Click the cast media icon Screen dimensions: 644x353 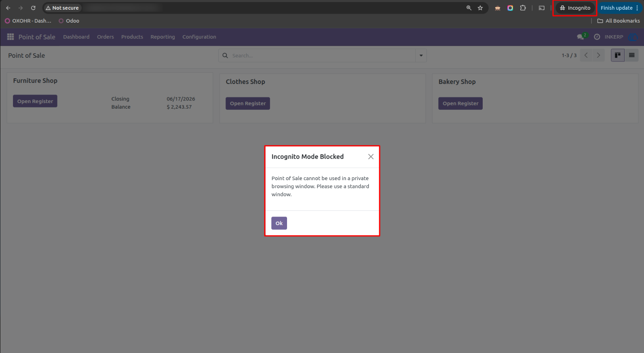(x=542, y=8)
